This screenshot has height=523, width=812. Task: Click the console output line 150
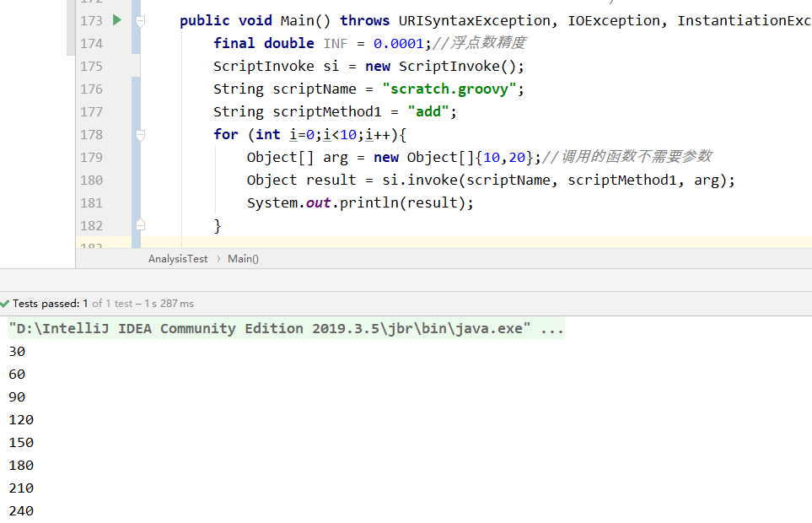point(21,443)
